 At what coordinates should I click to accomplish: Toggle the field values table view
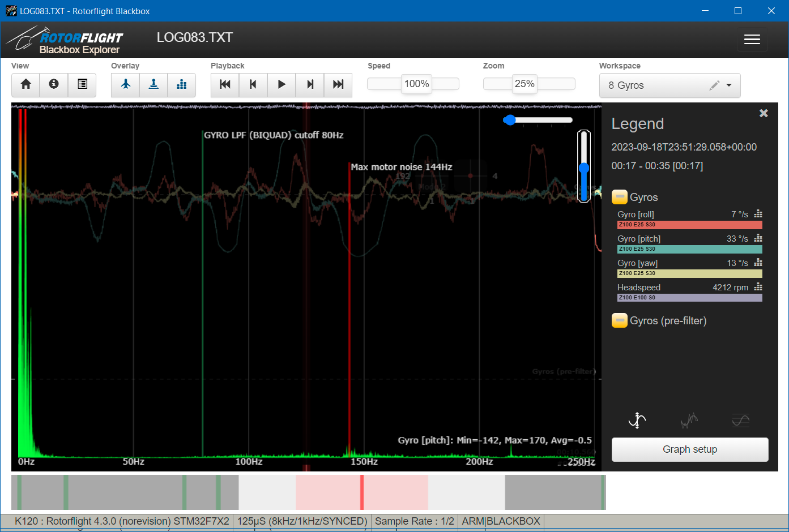coord(82,84)
